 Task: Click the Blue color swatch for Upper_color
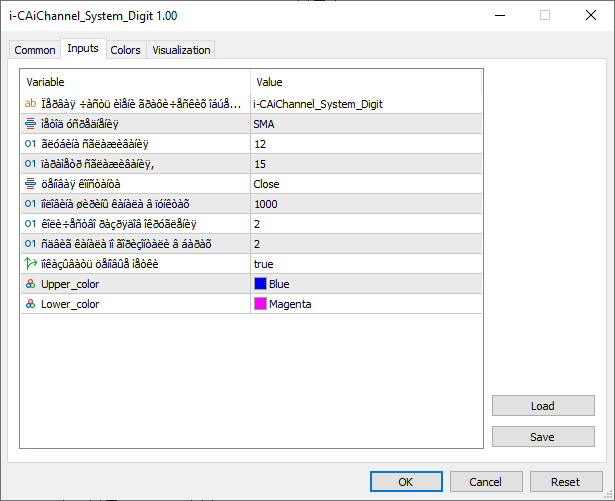[x=260, y=284]
